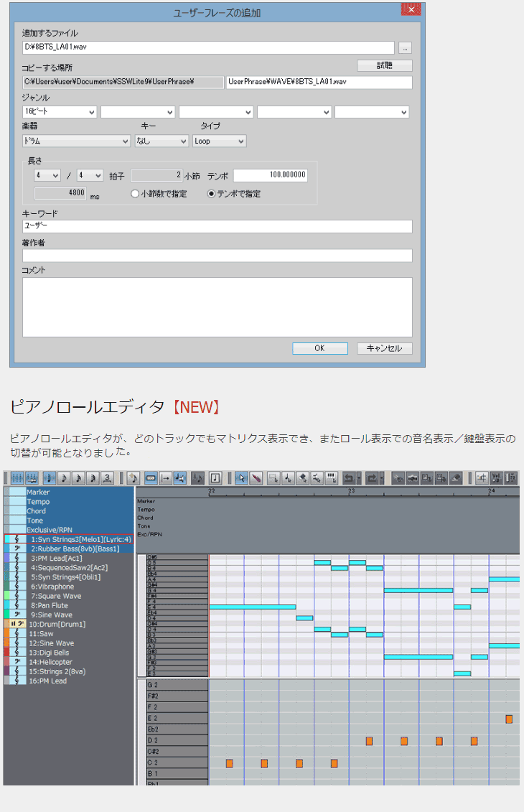
Task: Expand the ジャンル dropdown showing 16ビート
Action: point(60,112)
